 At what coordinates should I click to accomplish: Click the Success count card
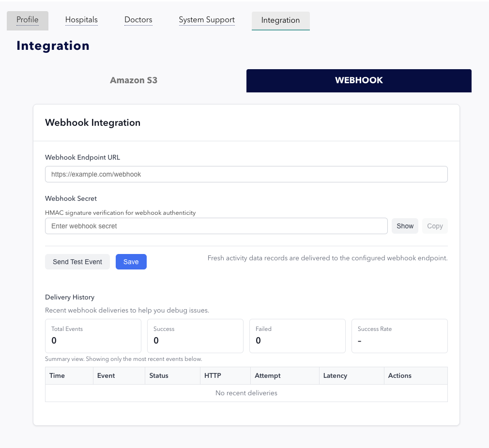coord(195,336)
